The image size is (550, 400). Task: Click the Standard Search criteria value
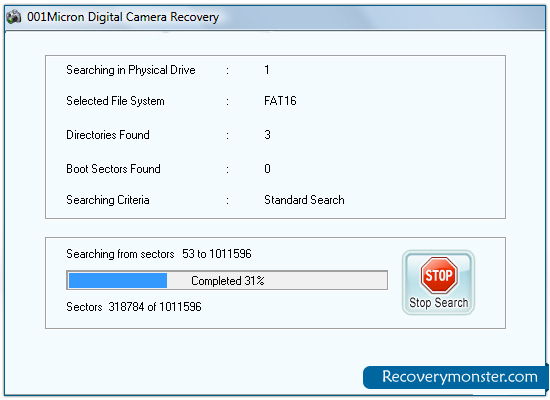pos(304,200)
